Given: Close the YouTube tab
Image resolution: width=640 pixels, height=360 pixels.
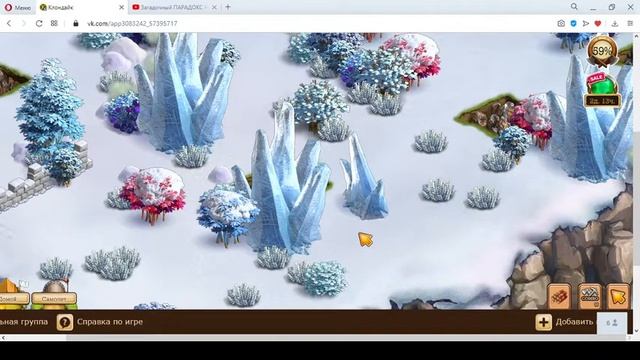Looking at the screenshot, I should coord(214,7).
